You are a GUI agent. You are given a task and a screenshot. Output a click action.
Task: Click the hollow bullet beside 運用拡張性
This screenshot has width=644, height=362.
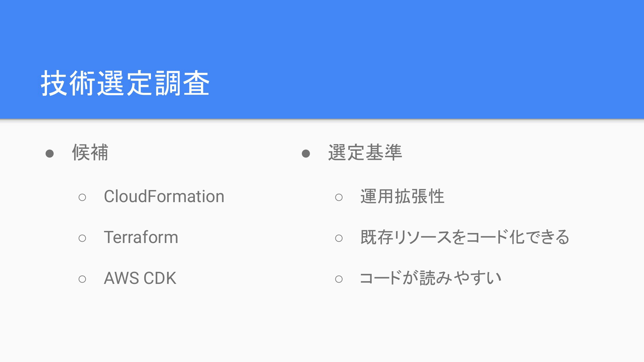tap(339, 197)
